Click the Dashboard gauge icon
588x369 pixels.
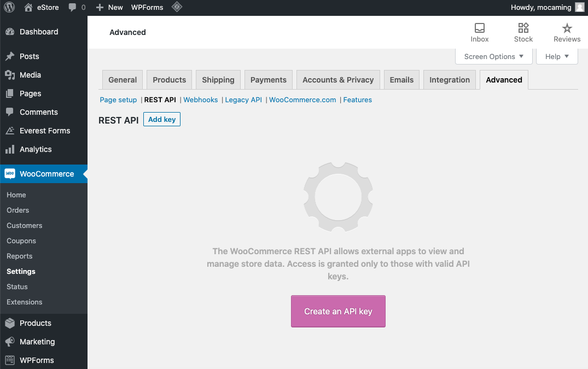point(10,32)
